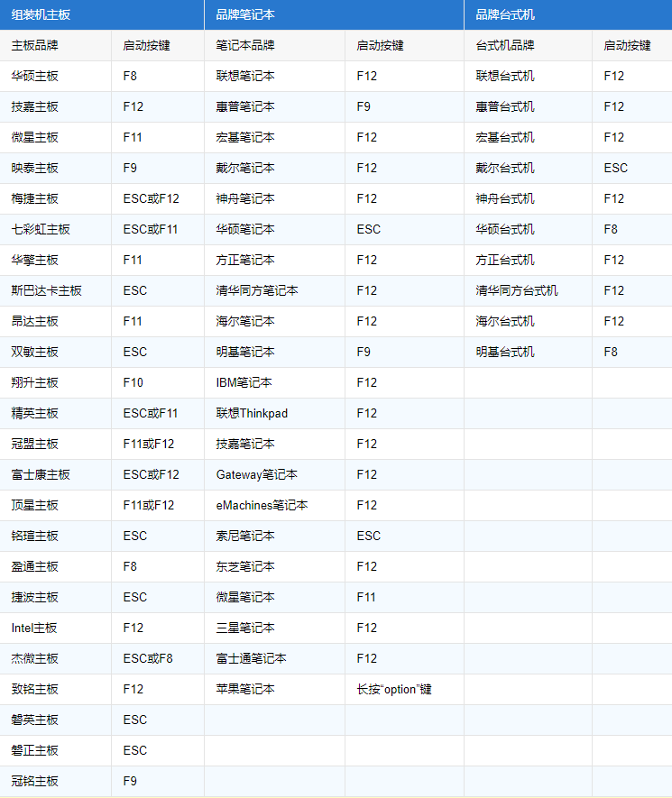Click the 明基台式机 cell

pyautogui.click(x=505, y=352)
